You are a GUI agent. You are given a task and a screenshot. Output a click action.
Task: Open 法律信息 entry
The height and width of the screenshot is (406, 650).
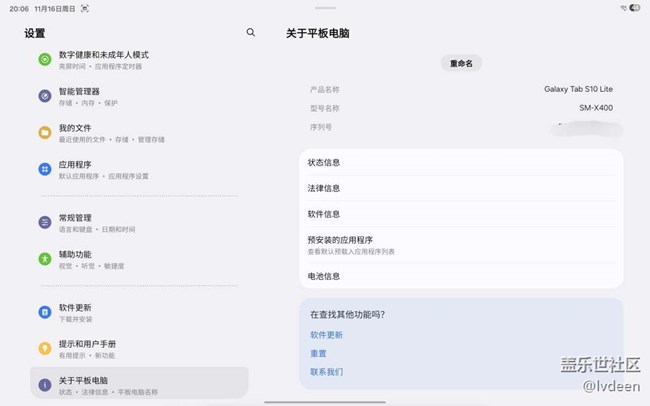[460, 188]
